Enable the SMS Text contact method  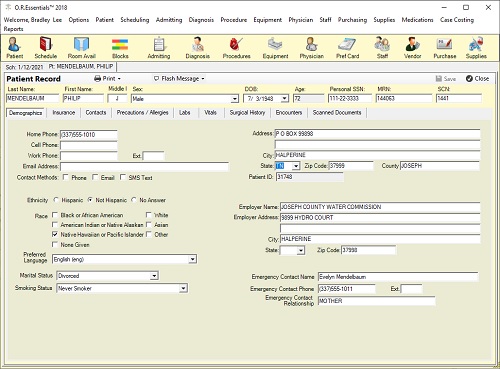pyautogui.click(x=123, y=177)
